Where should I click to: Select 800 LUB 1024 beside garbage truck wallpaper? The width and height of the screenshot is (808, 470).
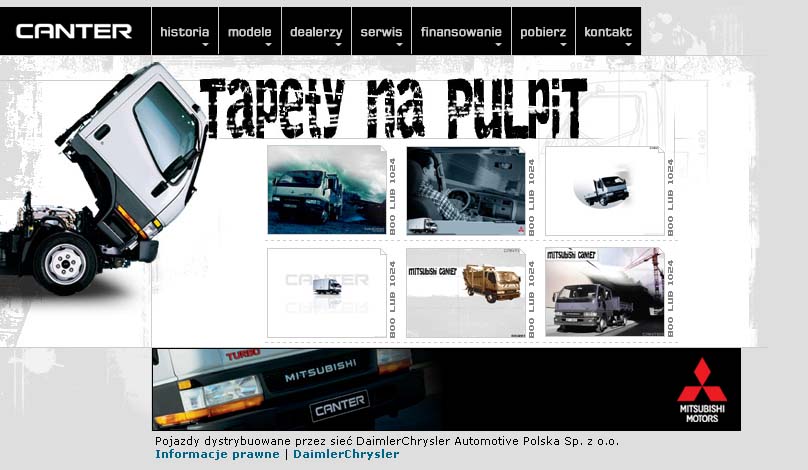click(x=531, y=299)
